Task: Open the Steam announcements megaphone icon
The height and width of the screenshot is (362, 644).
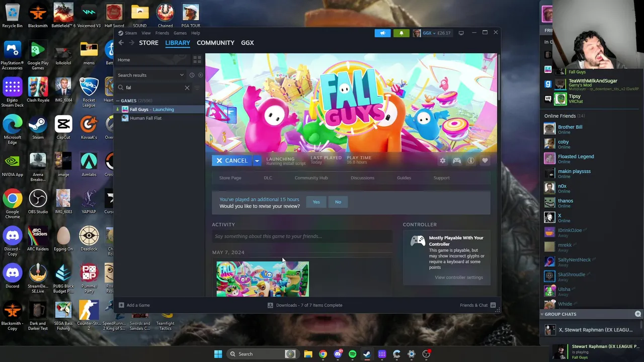Action: [x=382, y=33]
